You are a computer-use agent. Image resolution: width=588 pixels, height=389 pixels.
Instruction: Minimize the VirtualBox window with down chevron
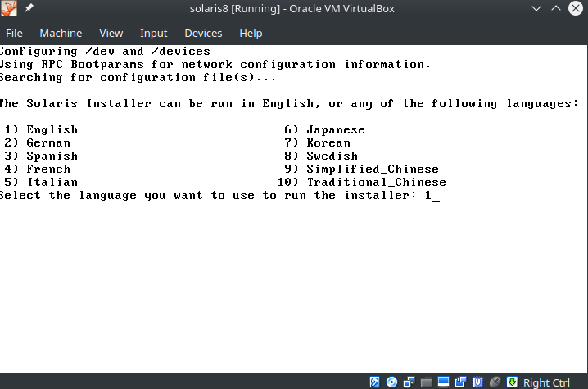tap(536, 8)
